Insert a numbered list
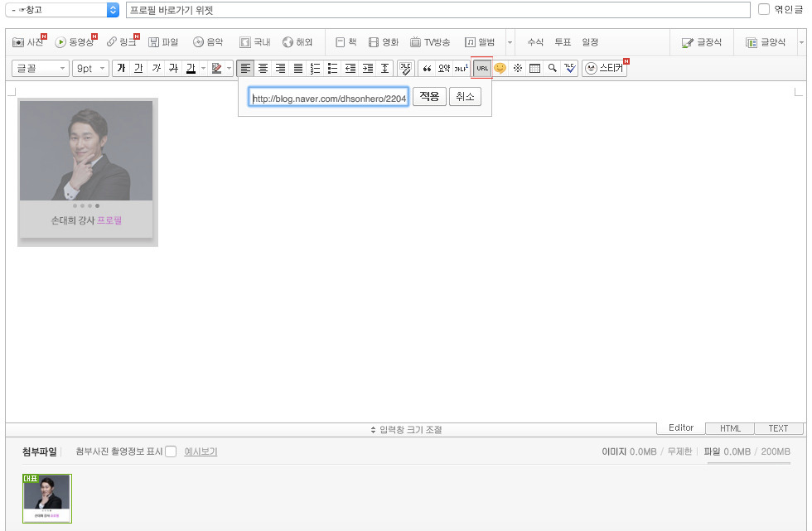Screen dimensions: 812x531 [x=316, y=68]
